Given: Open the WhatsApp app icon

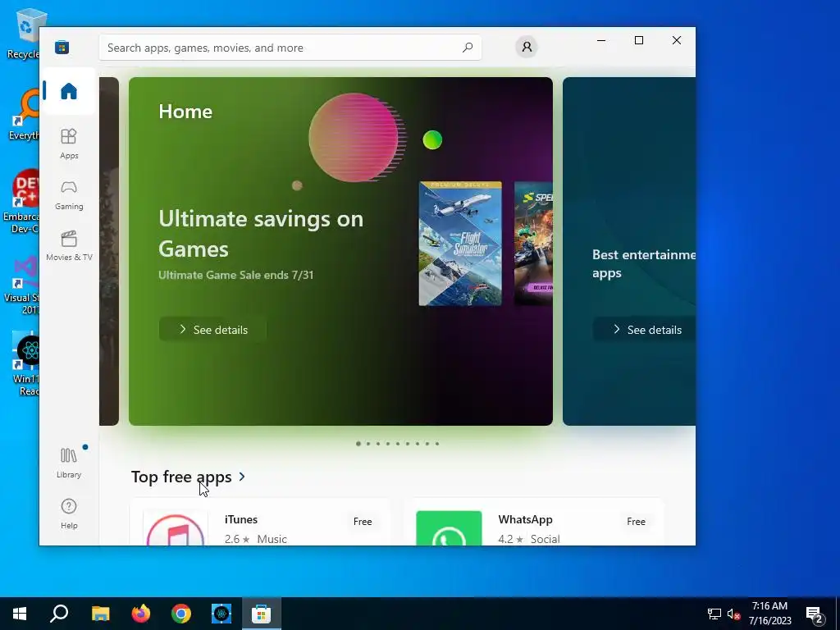Looking at the screenshot, I should click(449, 528).
